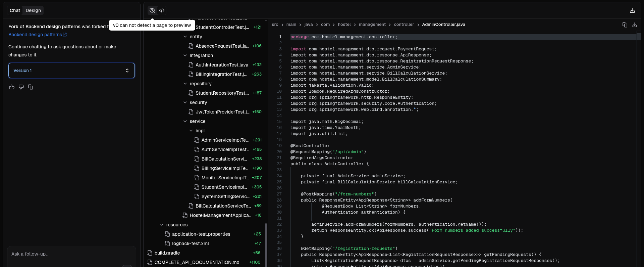Collapse the impl folder

(200, 131)
